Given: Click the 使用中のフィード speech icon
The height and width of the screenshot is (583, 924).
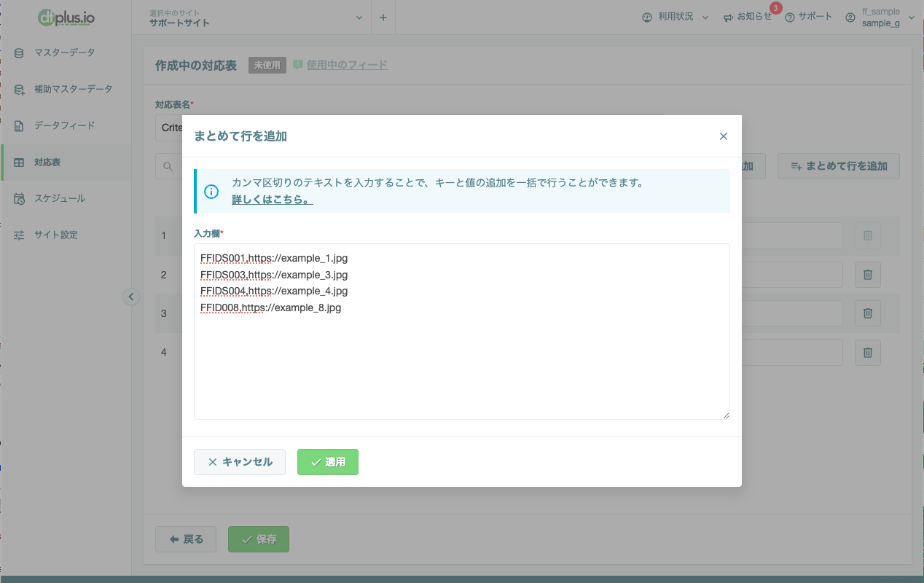Looking at the screenshot, I should click(x=298, y=65).
